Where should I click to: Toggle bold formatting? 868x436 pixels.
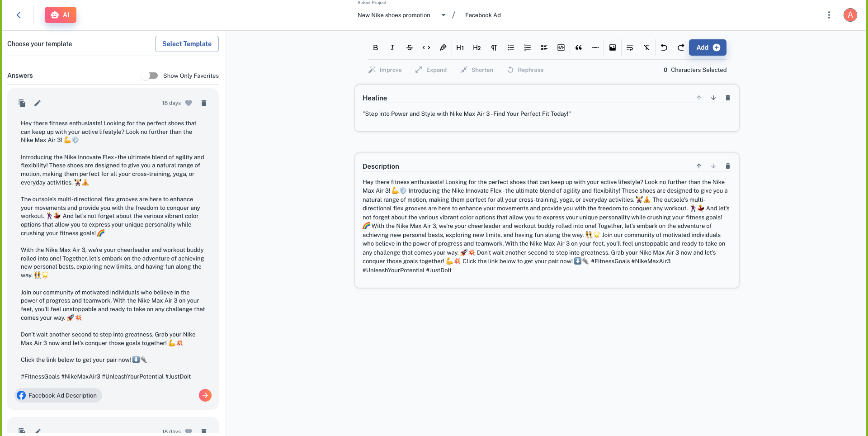[375, 47]
